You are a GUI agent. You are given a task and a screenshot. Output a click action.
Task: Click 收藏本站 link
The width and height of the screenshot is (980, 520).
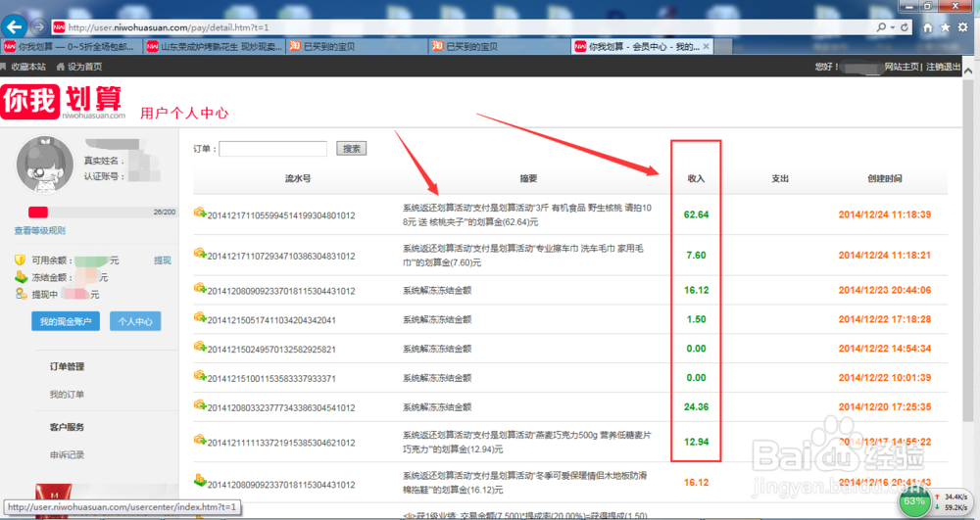click(x=28, y=67)
